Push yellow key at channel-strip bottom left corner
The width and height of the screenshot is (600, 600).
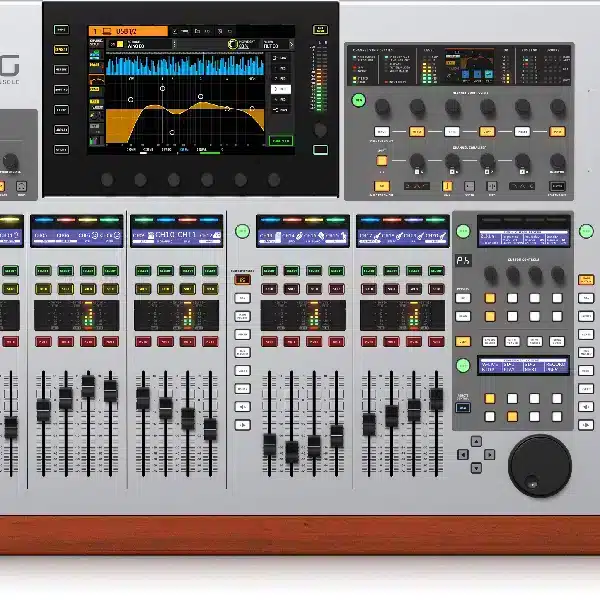382,186
